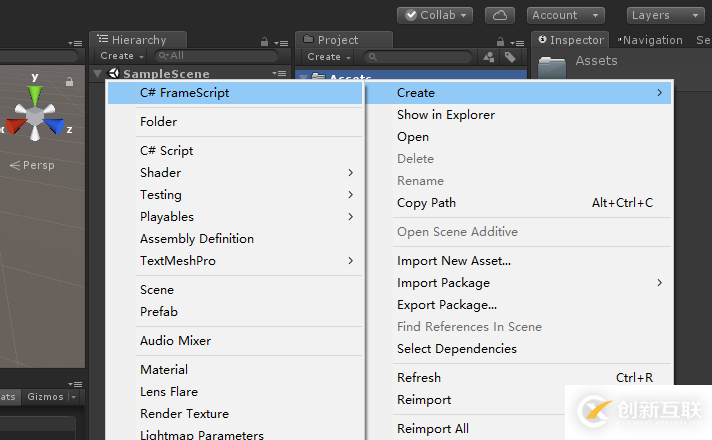Toggle the scene gizmo rotation lock
The height and width of the screenshot is (440, 712).
(69, 82)
